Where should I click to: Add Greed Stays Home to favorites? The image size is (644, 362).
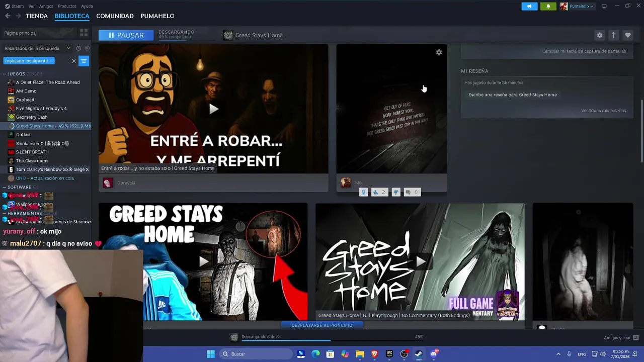[x=627, y=35]
